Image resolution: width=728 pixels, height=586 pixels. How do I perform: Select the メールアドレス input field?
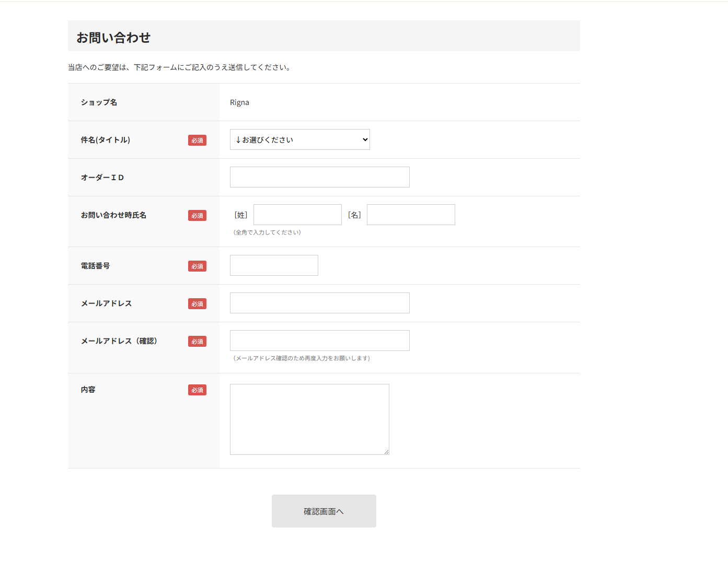click(x=319, y=303)
